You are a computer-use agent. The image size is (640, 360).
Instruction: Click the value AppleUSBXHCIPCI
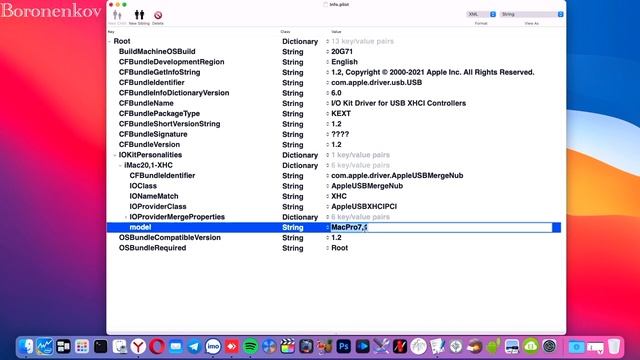[364, 207]
